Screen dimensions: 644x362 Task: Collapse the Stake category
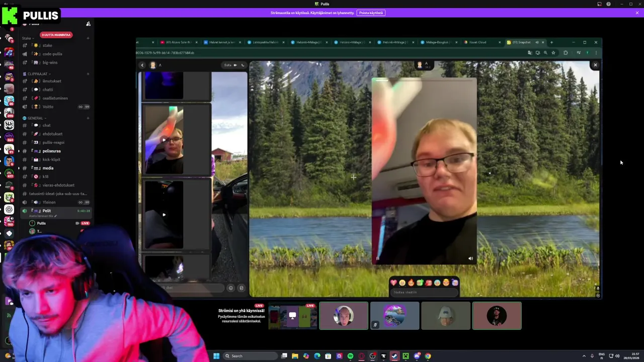(x=28, y=38)
